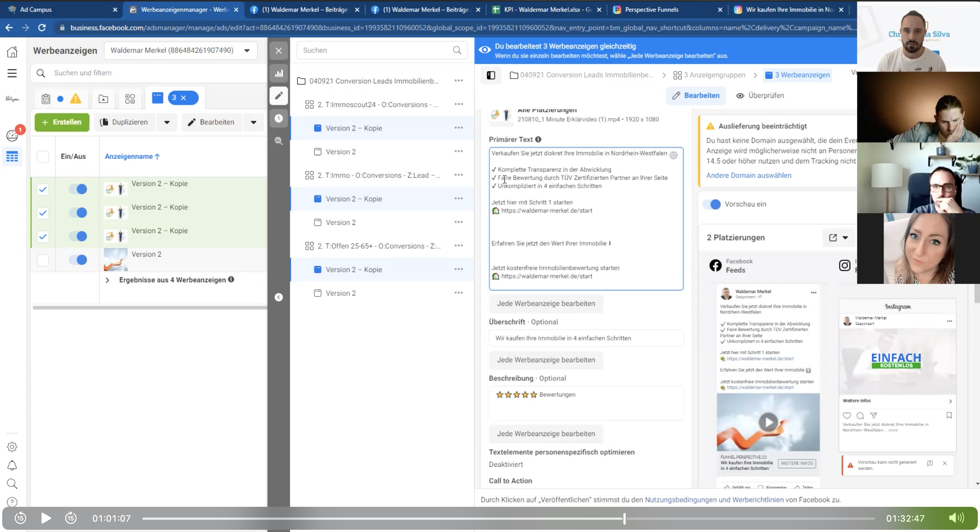The width and height of the screenshot is (980, 532).
Task: Collapse the tree panel with arrow button
Action: 279,297
